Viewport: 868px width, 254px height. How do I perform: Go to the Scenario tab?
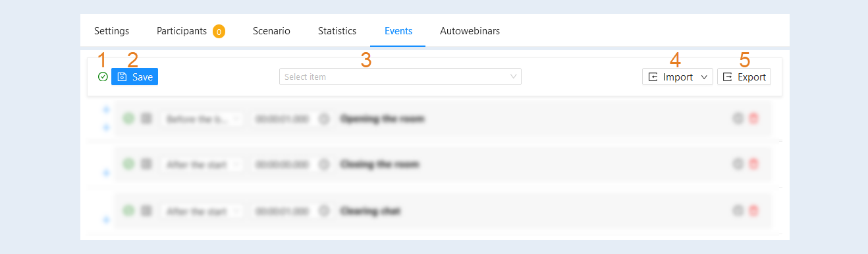point(271,31)
